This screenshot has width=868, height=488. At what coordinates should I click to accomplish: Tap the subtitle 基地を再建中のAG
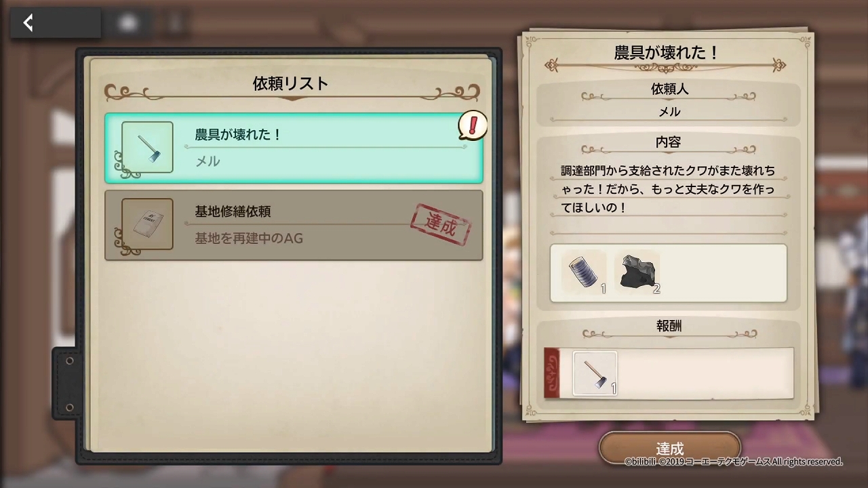[x=249, y=239]
